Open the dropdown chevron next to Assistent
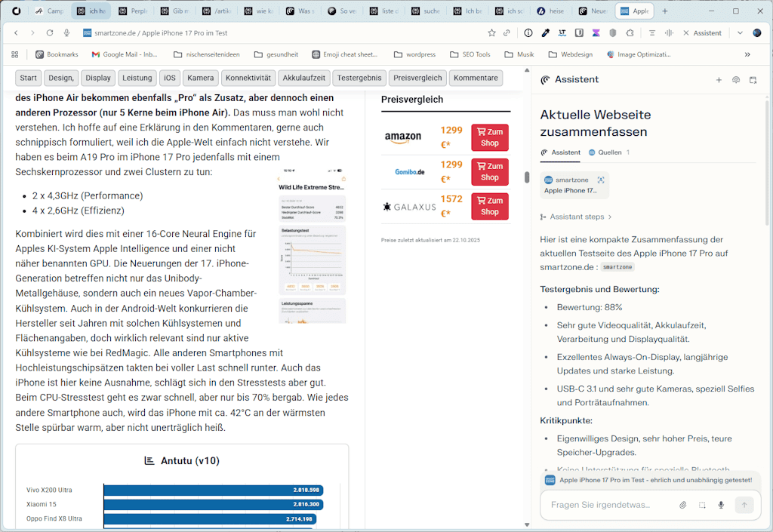Image resolution: width=773 pixels, height=532 pixels. (x=740, y=33)
